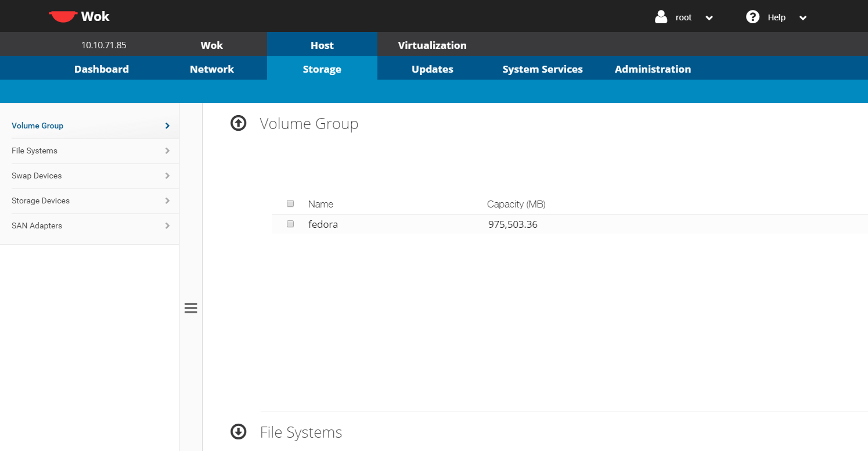Click chevron next to Storage Devices

coord(167,201)
